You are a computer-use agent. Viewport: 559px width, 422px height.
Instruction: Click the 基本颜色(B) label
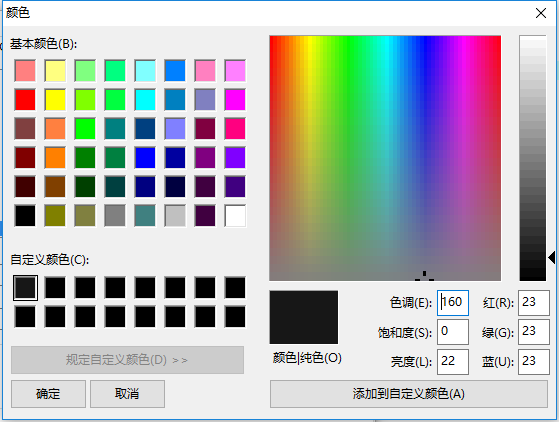tap(43, 44)
